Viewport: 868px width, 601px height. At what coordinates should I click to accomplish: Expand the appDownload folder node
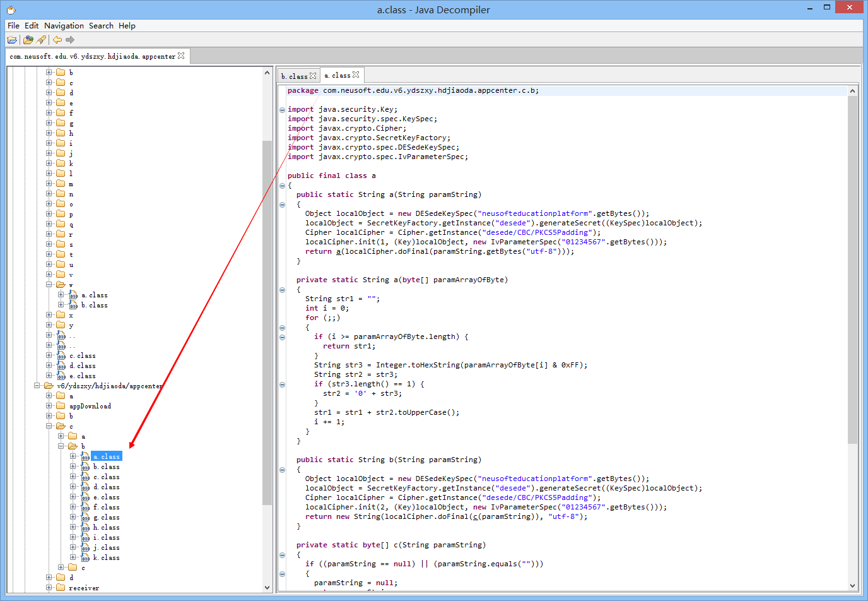[49, 406]
